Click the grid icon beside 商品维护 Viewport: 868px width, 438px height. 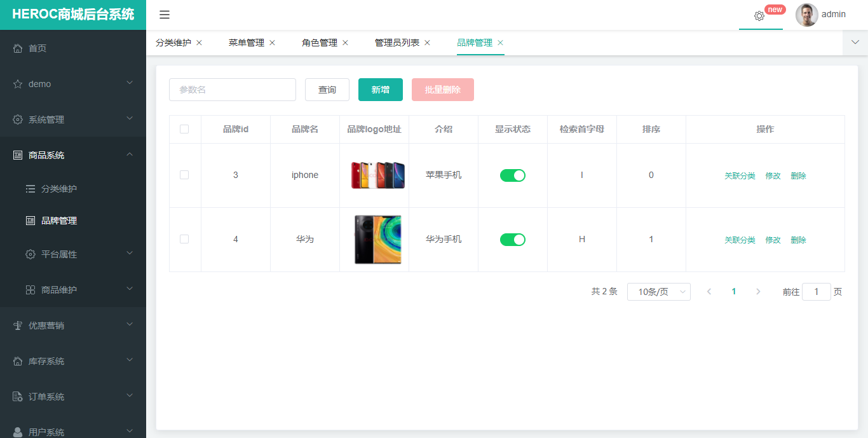click(x=31, y=290)
